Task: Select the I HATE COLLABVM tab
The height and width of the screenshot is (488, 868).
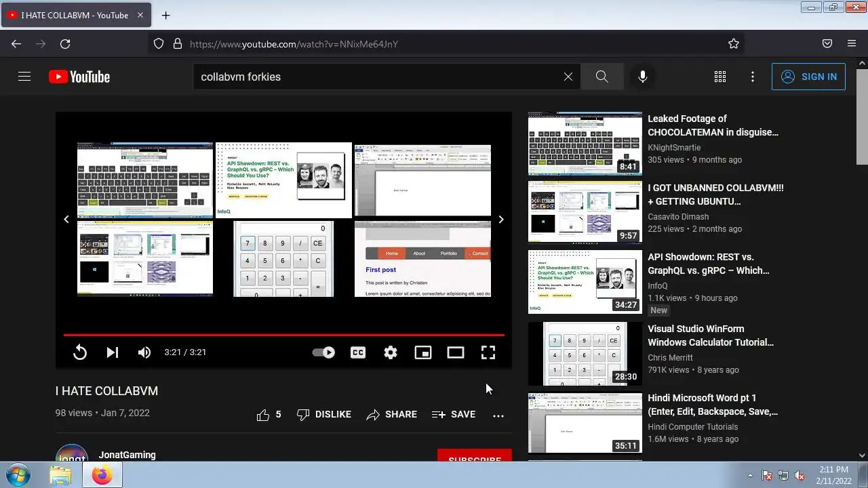Action: [x=76, y=15]
